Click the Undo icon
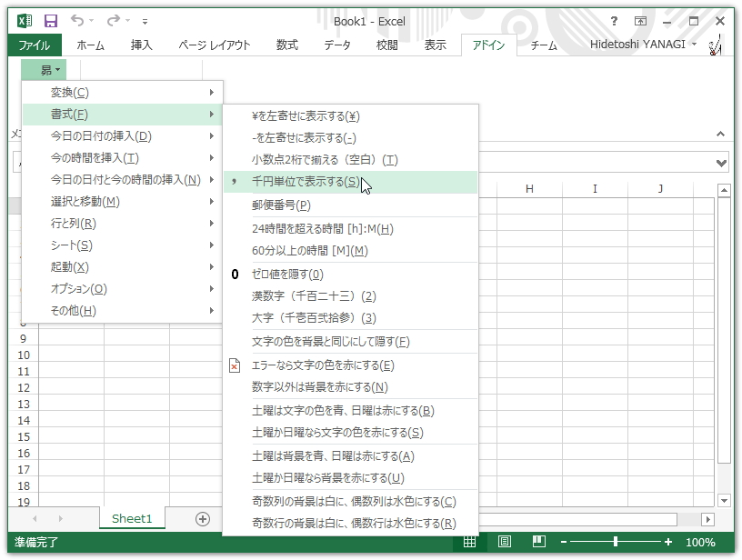Screen dimensions: 742x560 tap(77, 20)
